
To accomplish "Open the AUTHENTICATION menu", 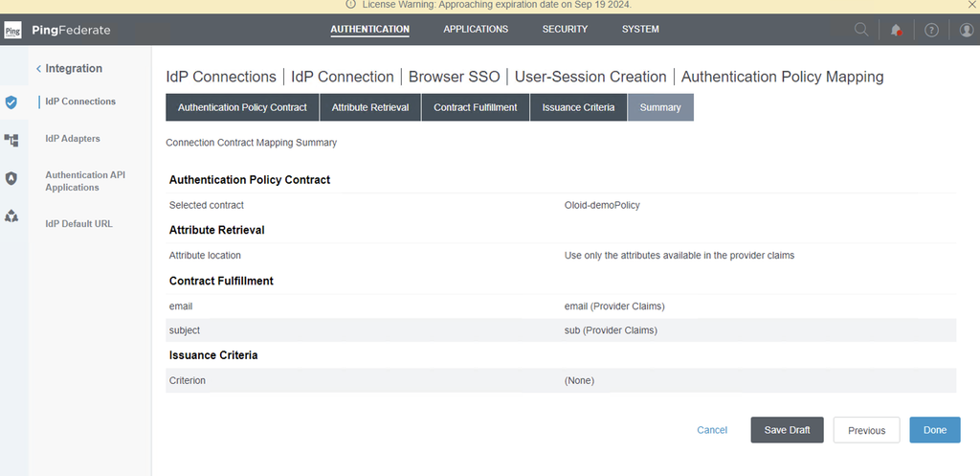I will coord(370,30).
